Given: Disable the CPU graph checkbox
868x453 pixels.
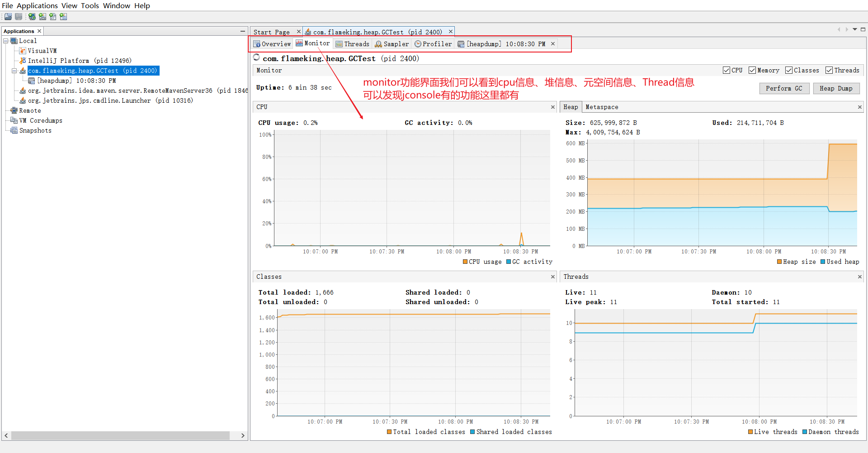Looking at the screenshot, I should tap(726, 70).
